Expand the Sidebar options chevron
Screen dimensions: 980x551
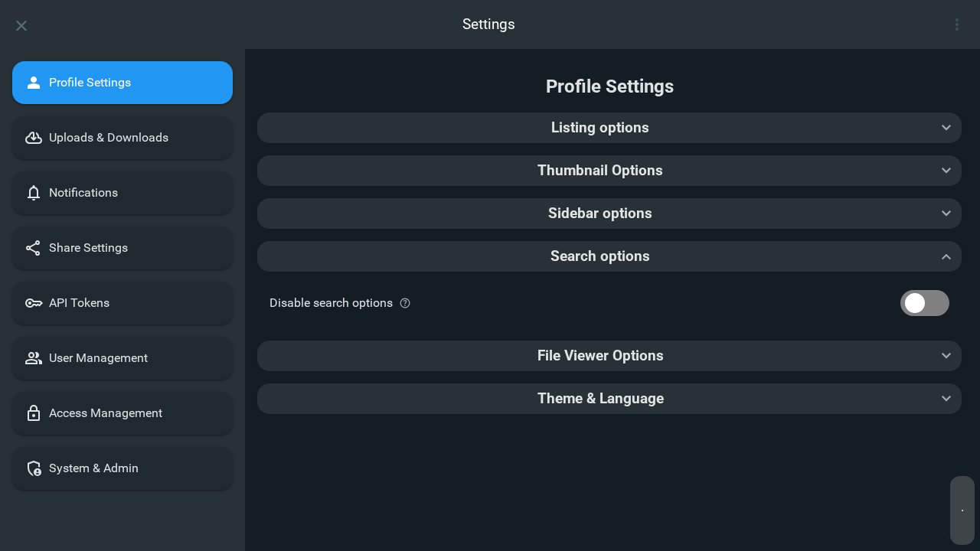point(946,214)
